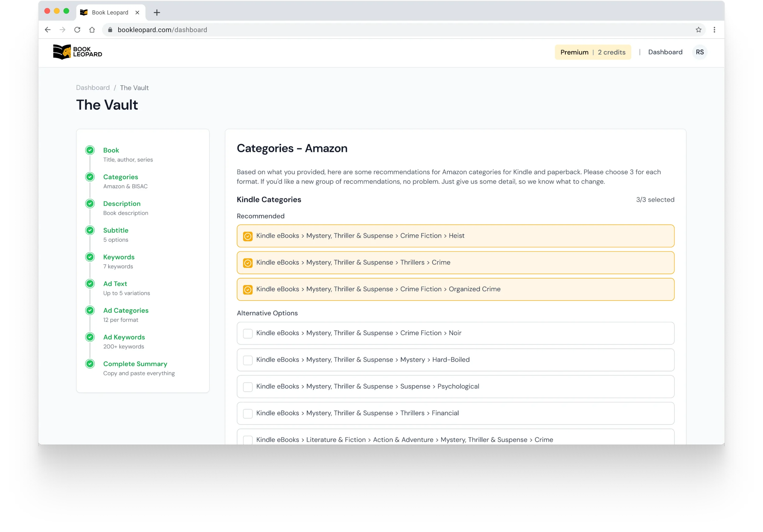The width and height of the screenshot is (763, 532).
Task: Go to the Subtitle step
Action: pos(116,230)
